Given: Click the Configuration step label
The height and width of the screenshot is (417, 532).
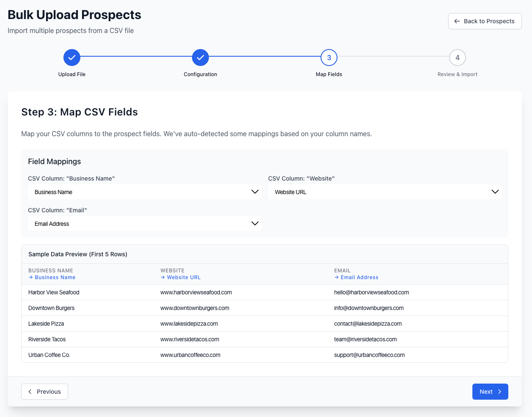Looking at the screenshot, I should 200,74.
